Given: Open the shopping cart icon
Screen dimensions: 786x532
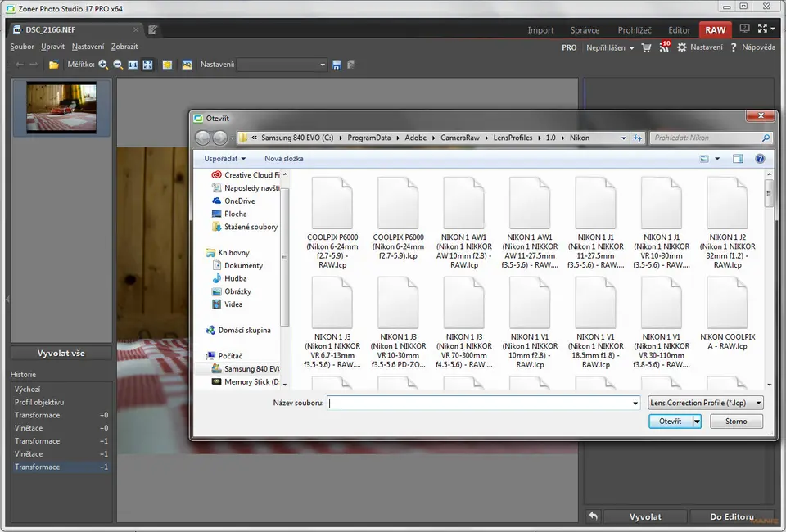Looking at the screenshot, I should pos(646,47).
